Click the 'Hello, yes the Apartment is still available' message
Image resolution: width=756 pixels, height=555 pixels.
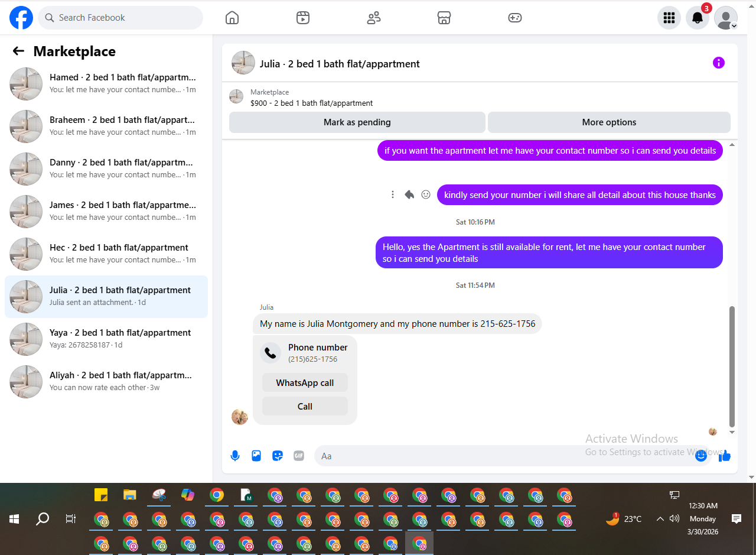pos(549,252)
